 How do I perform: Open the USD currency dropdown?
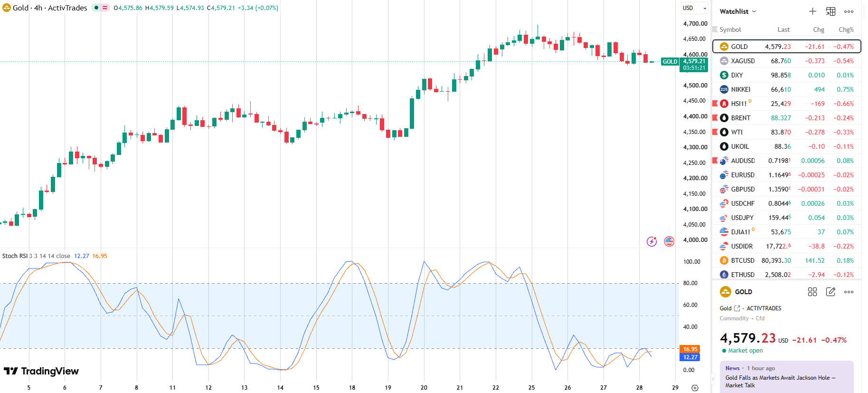pyautogui.click(x=695, y=8)
